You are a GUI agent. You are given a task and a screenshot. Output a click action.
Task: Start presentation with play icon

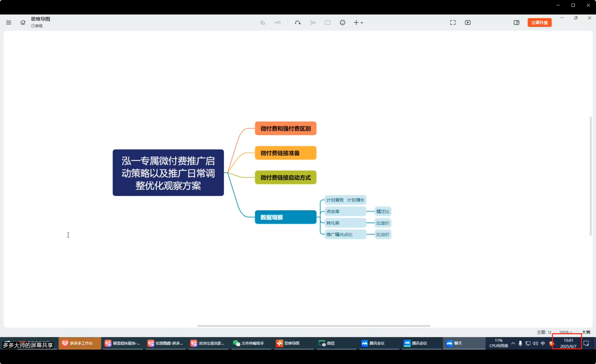[468, 22]
